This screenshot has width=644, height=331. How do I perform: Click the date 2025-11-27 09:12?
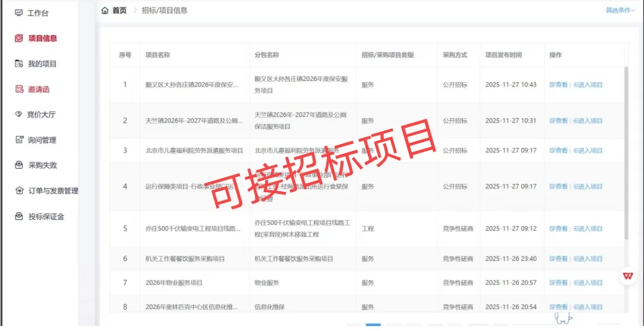[511, 229]
